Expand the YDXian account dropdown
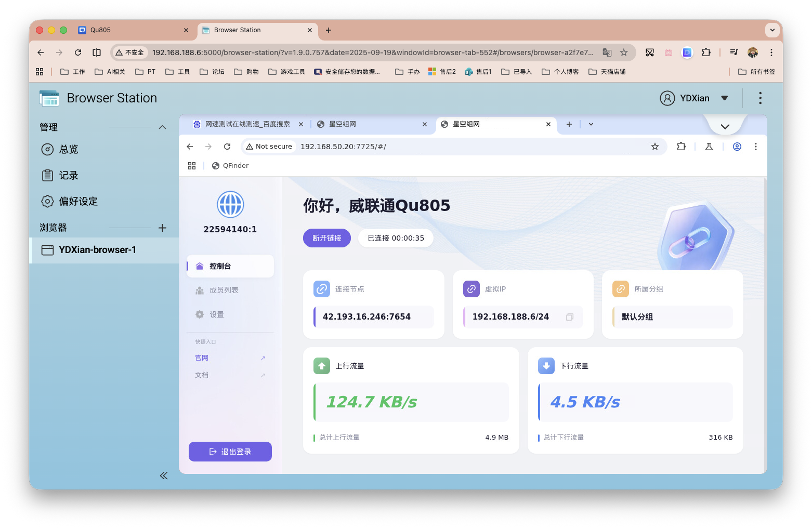The image size is (812, 528). click(x=725, y=98)
